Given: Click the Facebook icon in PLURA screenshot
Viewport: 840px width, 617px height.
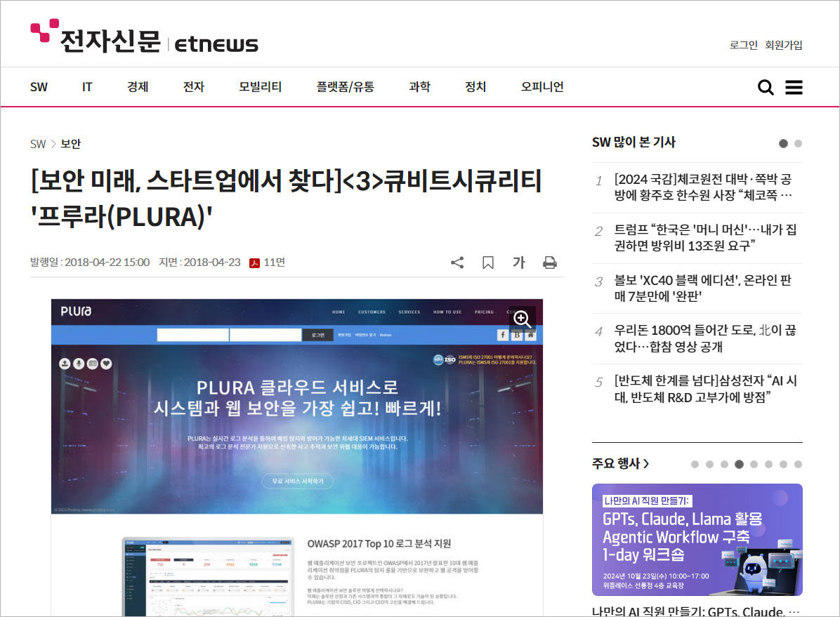Looking at the screenshot, I should point(502,335).
